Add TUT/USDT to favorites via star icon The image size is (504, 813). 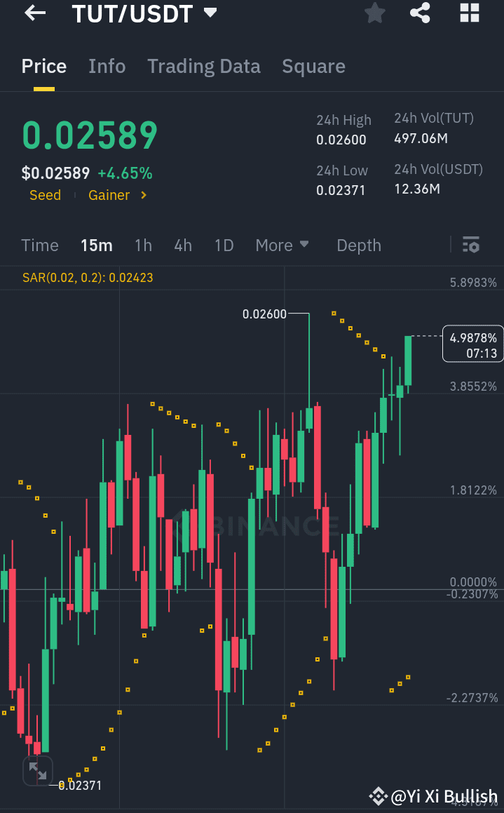pos(374,13)
